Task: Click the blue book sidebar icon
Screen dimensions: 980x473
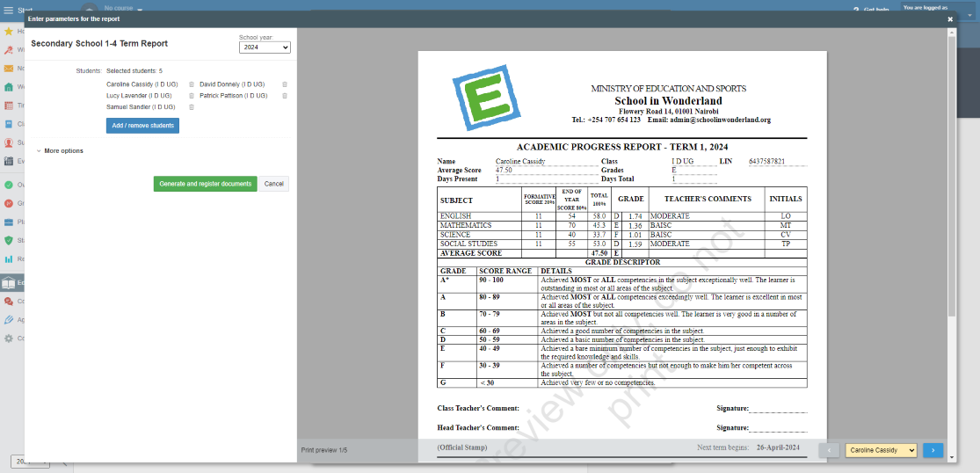Action: coord(9,124)
